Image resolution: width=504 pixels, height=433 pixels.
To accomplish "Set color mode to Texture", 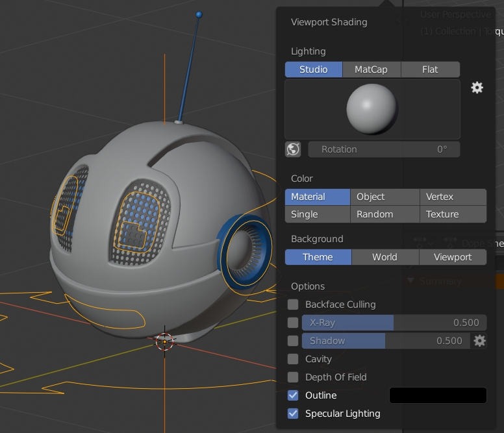I will (x=453, y=214).
